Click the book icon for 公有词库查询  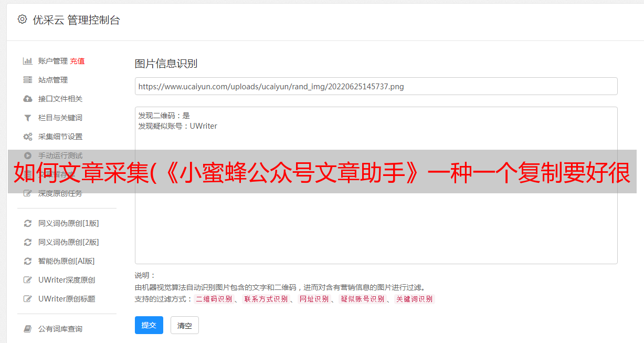(x=28, y=329)
